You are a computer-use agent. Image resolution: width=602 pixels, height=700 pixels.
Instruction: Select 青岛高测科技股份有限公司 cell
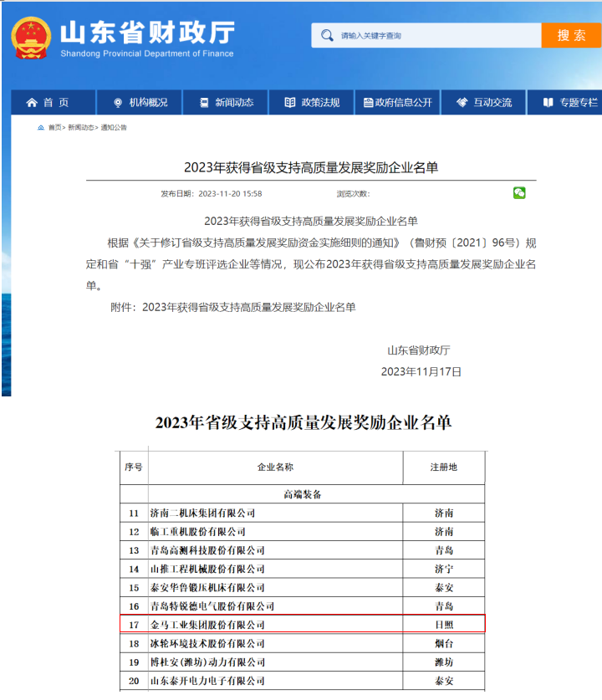pos(275,550)
